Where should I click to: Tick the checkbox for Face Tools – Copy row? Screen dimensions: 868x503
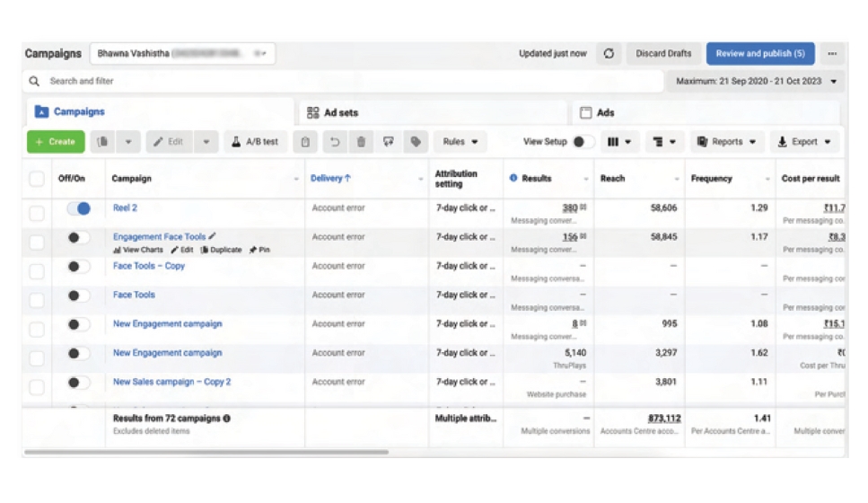pos(37,267)
